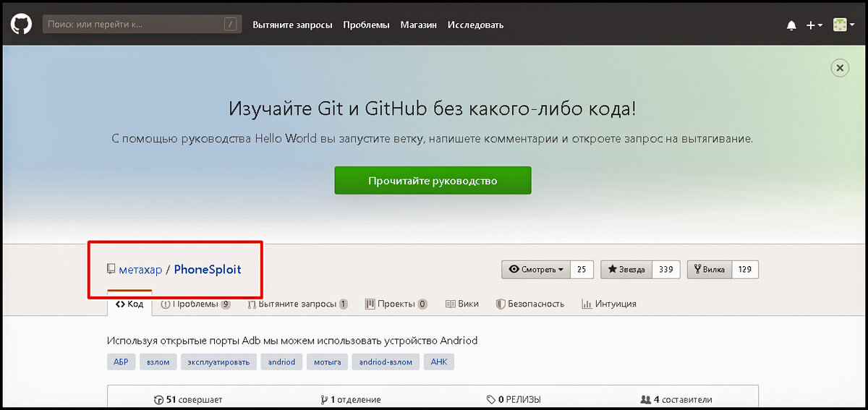Click the 'эксплуатировать' topic tag

pos(219,362)
